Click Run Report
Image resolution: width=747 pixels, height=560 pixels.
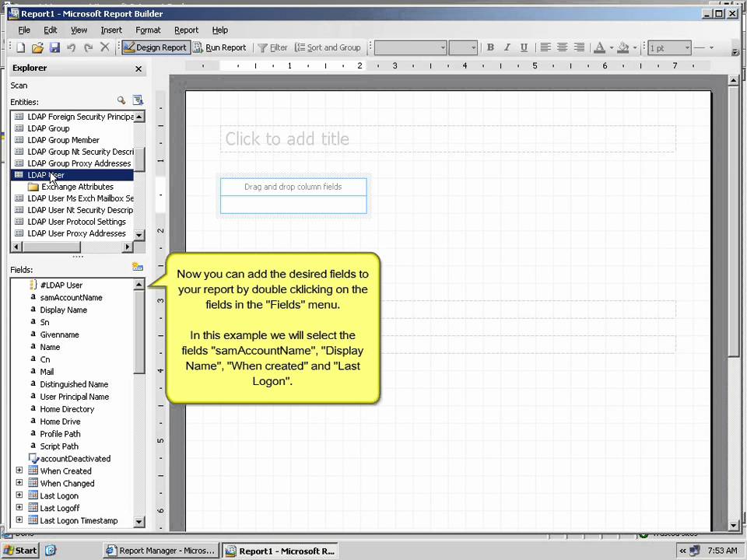220,47
